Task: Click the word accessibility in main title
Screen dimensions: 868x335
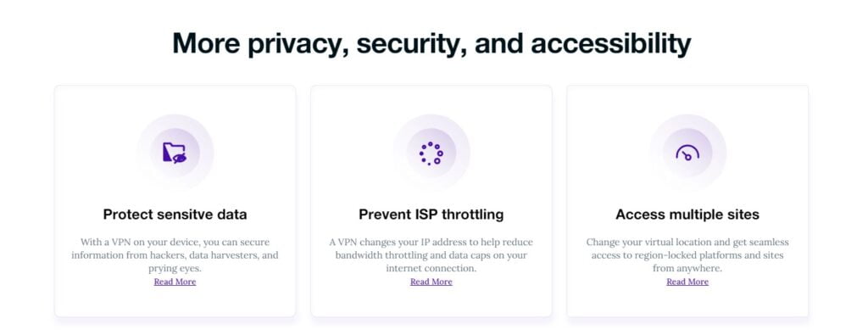Action: click(610, 44)
